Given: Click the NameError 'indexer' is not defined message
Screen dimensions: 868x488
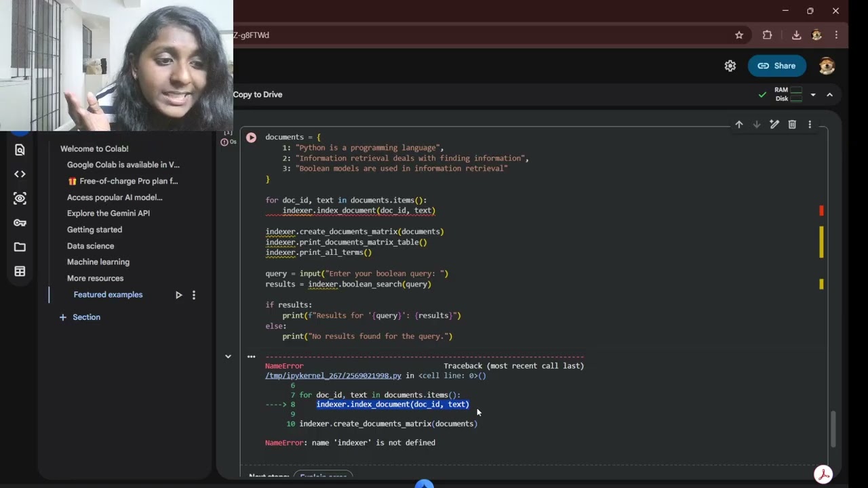Looking at the screenshot, I should (350, 443).
